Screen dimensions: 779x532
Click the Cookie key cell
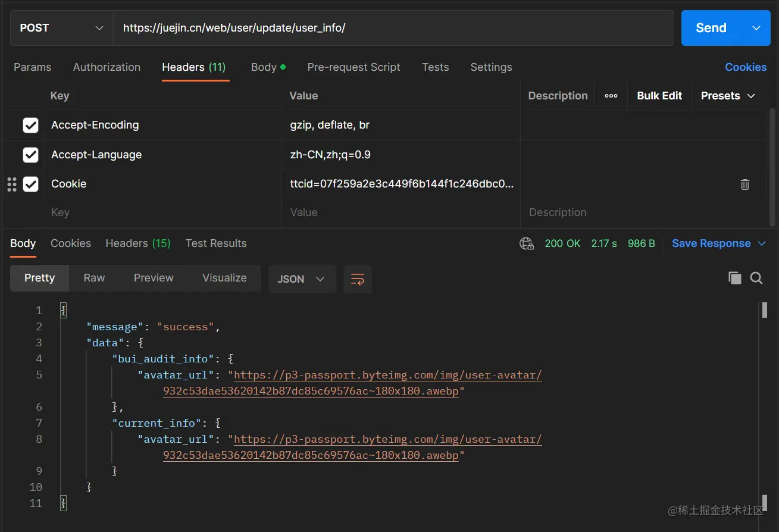pos(162,184)
